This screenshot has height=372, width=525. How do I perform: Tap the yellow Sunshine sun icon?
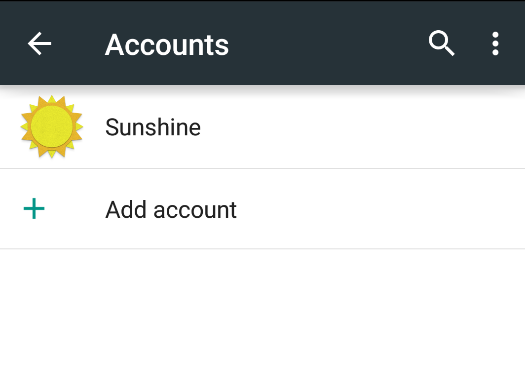(x=52, y=127)
